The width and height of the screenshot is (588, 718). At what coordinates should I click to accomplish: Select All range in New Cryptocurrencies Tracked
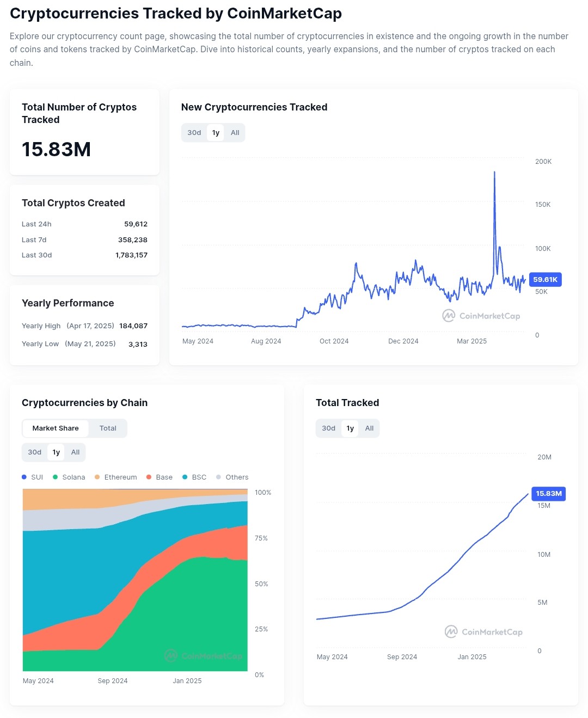point(235,133)
